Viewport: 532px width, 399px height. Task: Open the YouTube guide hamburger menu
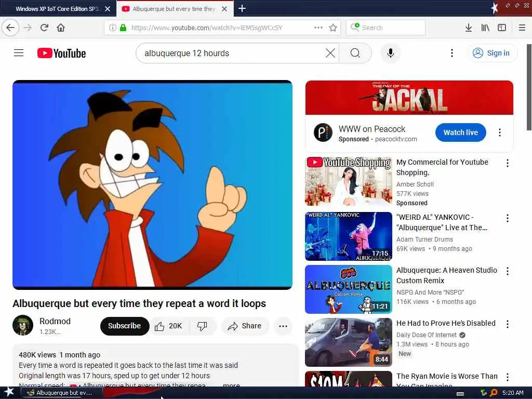pos(19,53)
